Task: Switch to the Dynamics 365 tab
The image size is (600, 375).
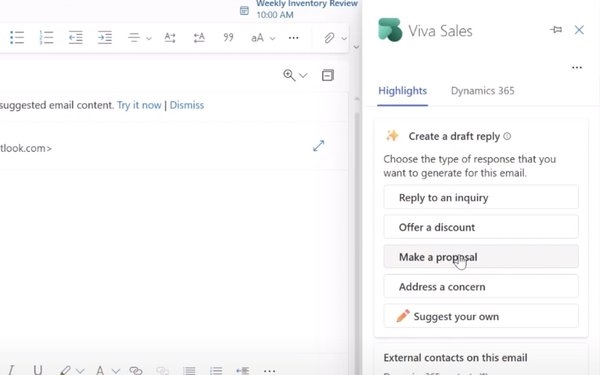Action: (x=483, y=91)
